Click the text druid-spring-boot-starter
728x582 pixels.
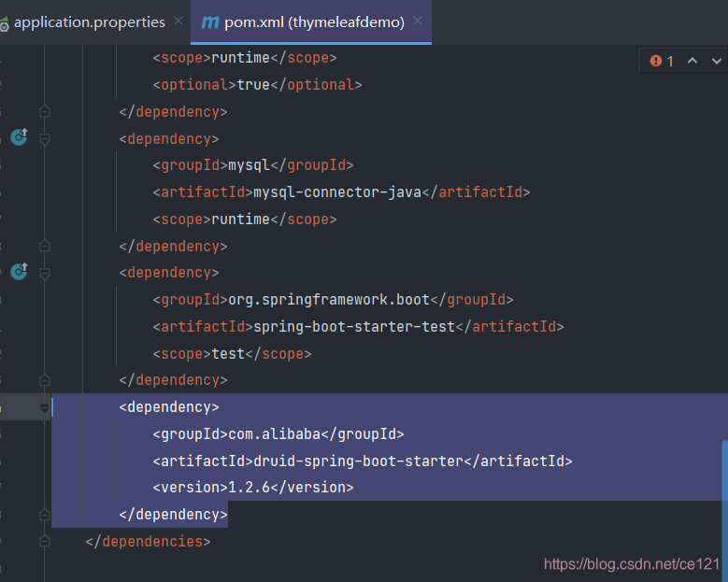coord(359,461)
